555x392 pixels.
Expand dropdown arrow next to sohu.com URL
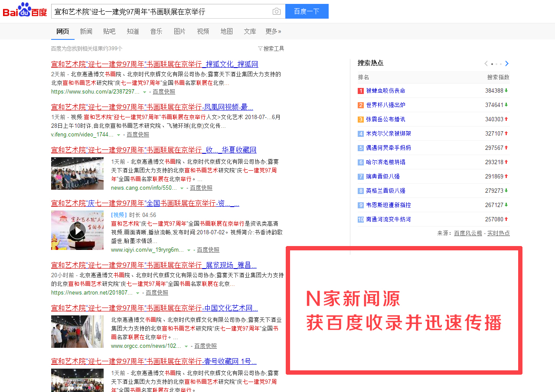(x=144, y=92)
